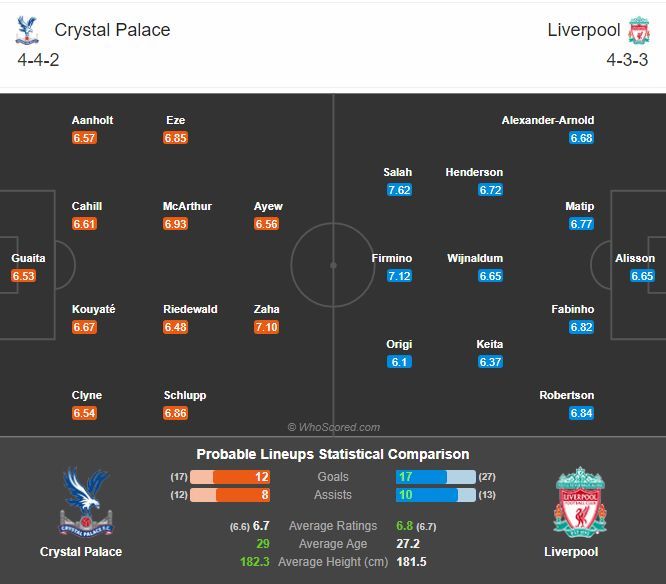Open the Liverpool team name link in the header

[x=584, y=30]
